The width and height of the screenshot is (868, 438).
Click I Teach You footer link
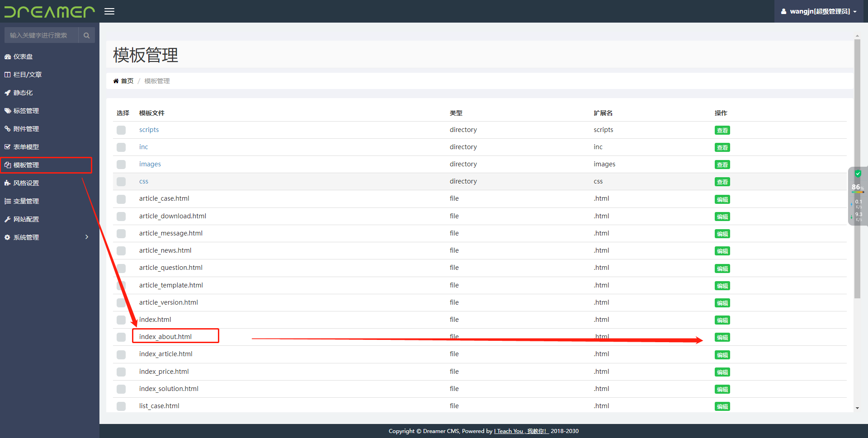521,431
